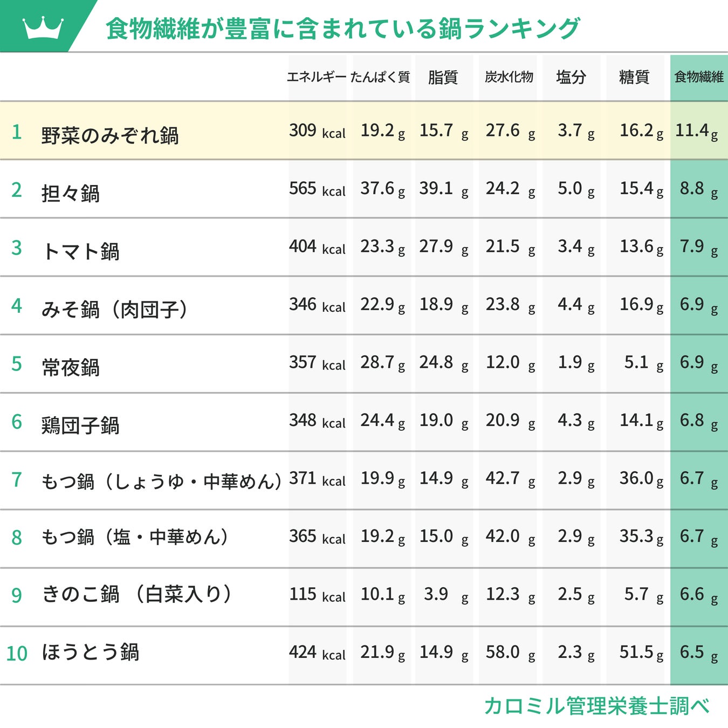The height and width of the screenshot is (728, 728).
Task: Click the 鶏団子鍋 row label
Action: (x=80, y=425)
